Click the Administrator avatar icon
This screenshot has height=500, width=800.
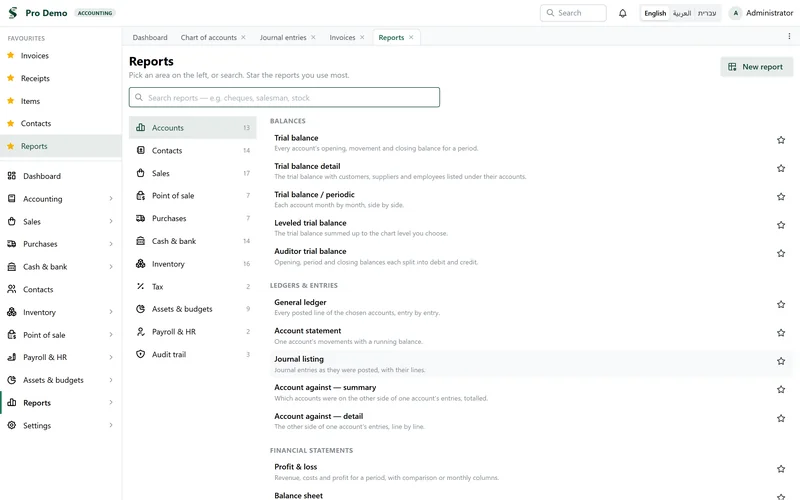[x=735, y=13]
